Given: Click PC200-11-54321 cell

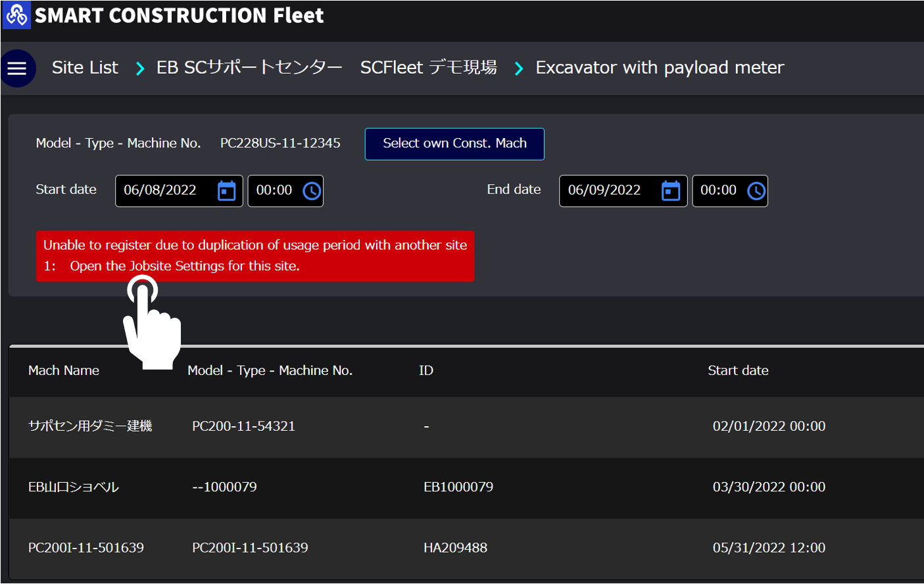Looking at the screenshot, I should (243, 426).
